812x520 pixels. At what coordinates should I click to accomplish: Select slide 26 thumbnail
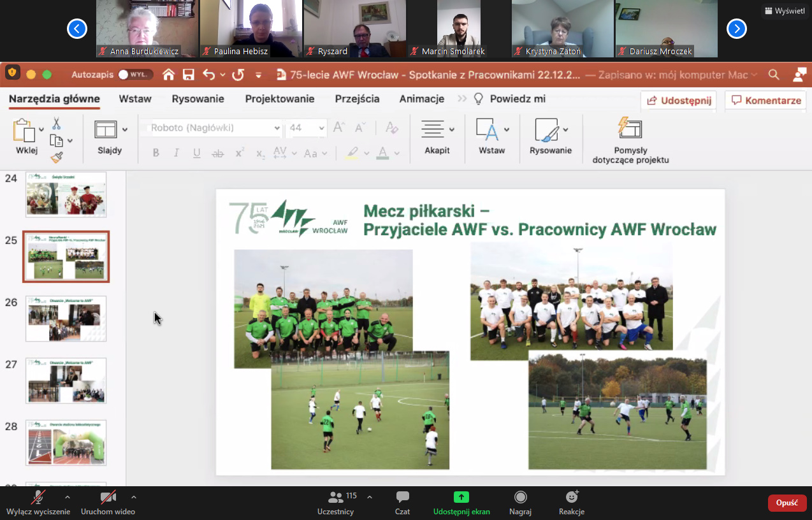[x=66, y=319]
